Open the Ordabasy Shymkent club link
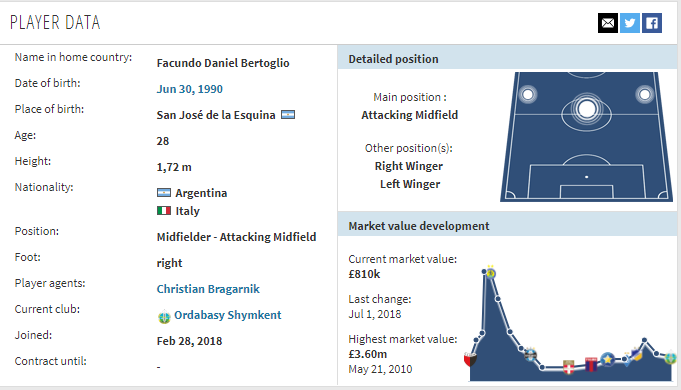The image size is (681, 390). (228, 315)
